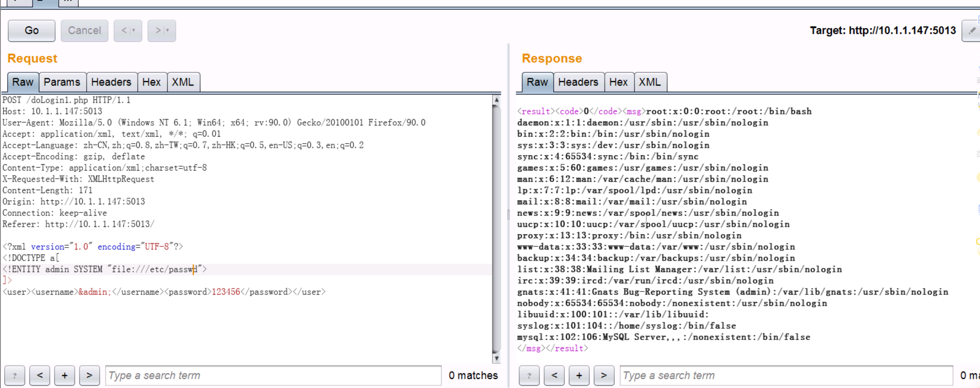Open the Headers tab of the Response
This screenshot has width=980, height=388.
(x=578, y=82)
